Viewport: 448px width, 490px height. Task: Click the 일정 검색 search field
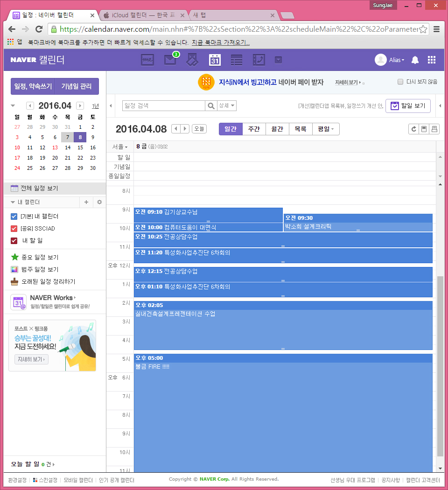pos(163,106)
